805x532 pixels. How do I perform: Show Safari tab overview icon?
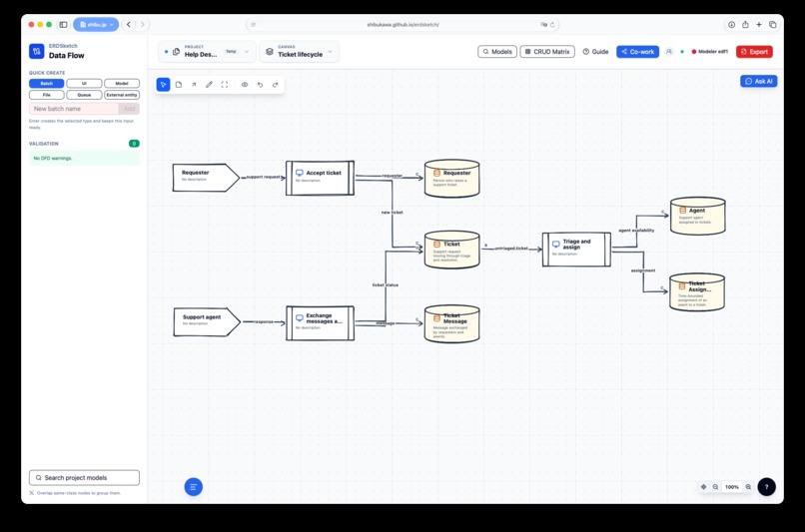(773, 24)
